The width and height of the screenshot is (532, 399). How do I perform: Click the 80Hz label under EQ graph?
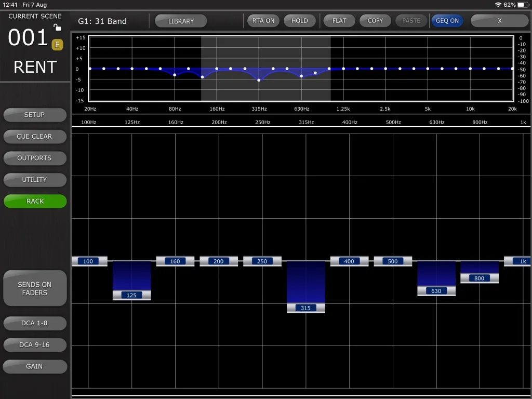coord(175,109)
